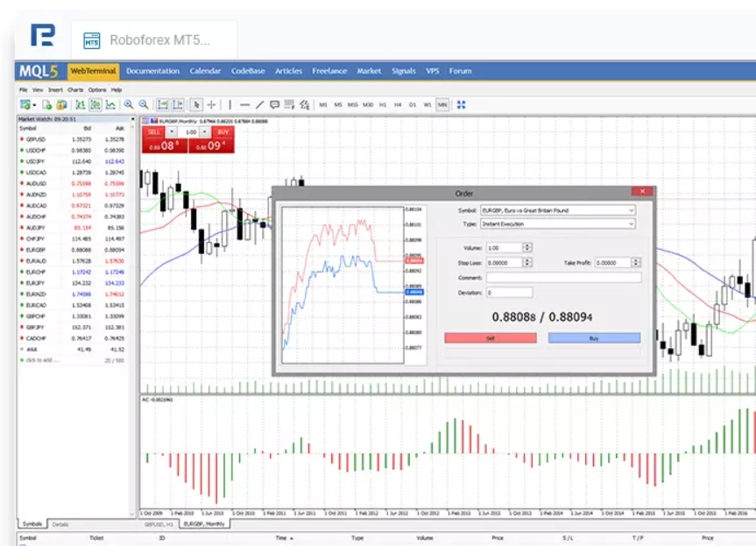Select EURGBP row in Market Watch
The width and height of the screenshot is (756, 546).
coord(73,250)
